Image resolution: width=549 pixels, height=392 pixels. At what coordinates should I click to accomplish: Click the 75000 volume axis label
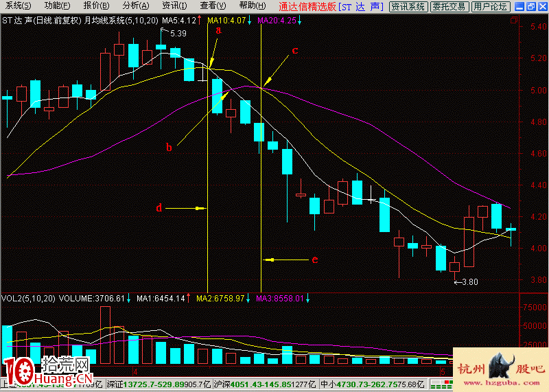click(535, 308)
